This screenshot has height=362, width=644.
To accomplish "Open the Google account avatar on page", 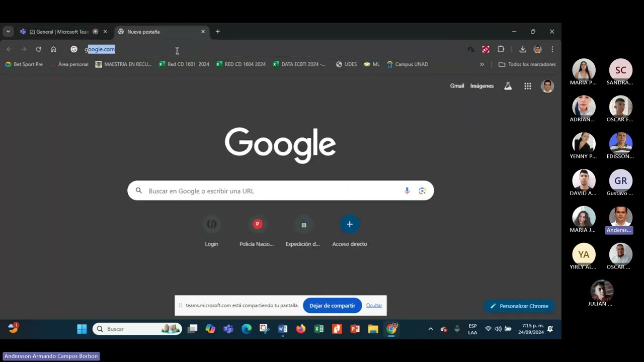I will coord(547,86).
